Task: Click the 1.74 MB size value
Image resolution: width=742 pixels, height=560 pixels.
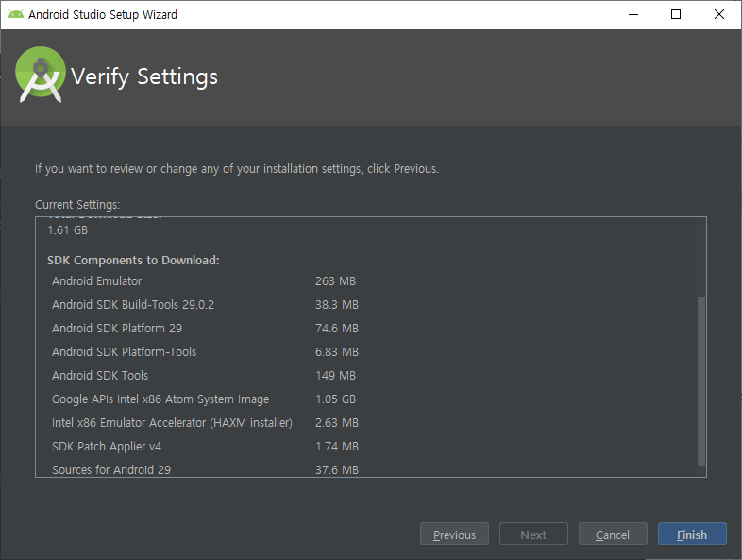Action: [337, 447]
